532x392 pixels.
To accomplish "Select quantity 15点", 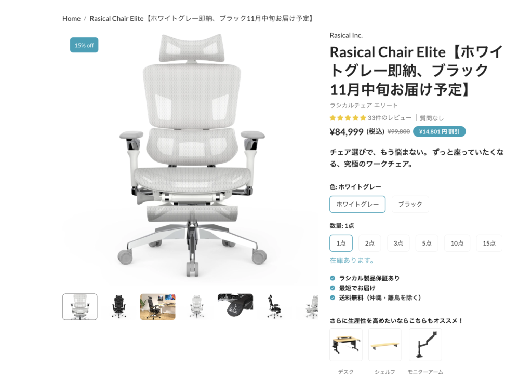I will 489,243.
